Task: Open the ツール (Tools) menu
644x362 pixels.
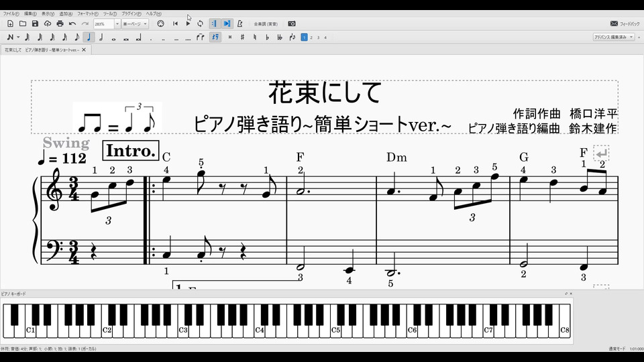Action: tap(109, 13)
